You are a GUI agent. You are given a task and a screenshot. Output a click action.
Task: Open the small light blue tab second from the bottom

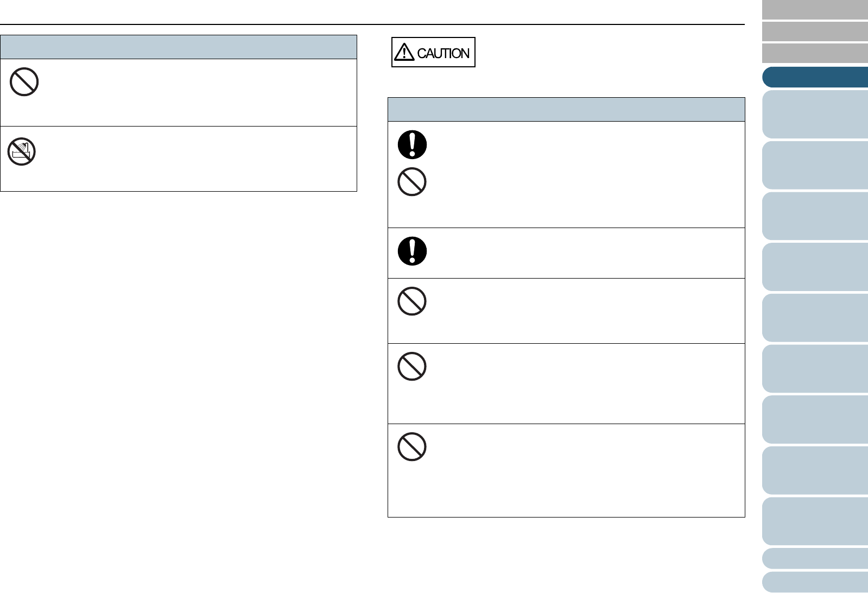815,558
